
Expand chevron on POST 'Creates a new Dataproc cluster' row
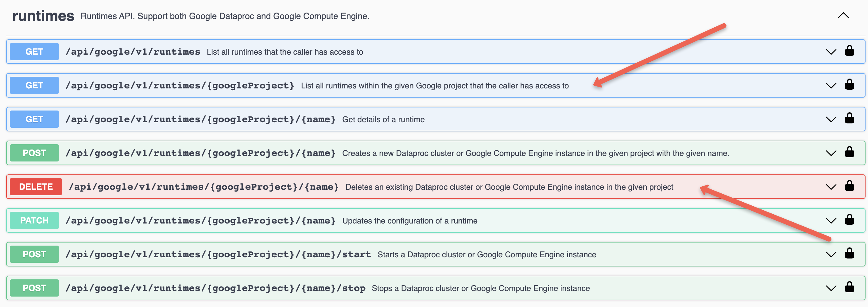pyautogui.click(x=831, y=153)
